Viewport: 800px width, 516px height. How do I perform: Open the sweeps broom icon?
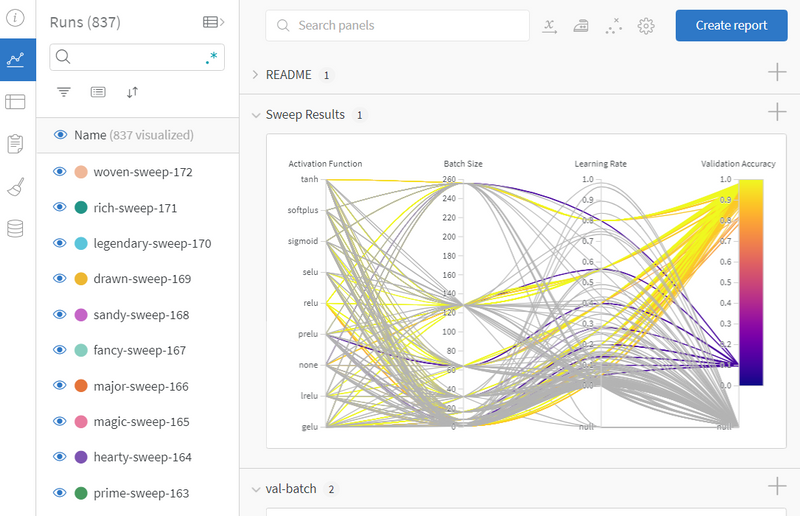point(15,187)
